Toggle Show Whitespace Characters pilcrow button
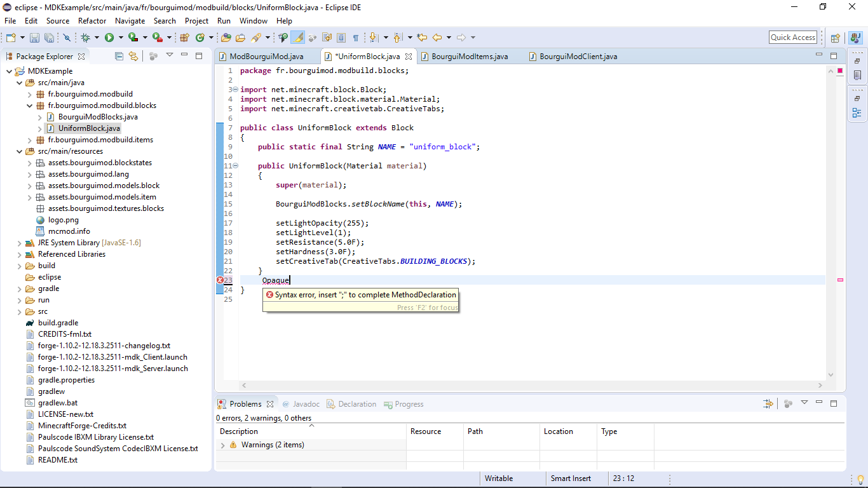Image resolution: width=868 pixels, height=488 pixels. tap(356, 37)
